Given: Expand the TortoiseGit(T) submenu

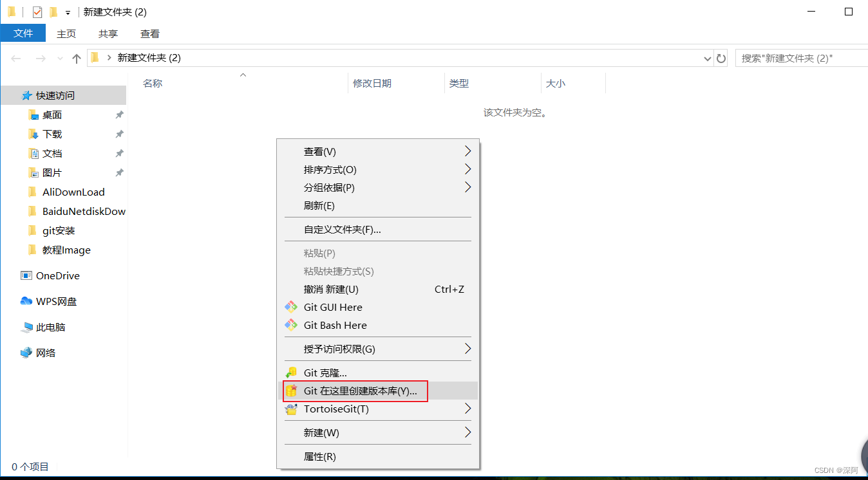Looking at the screenshot, I should click(467, 409).
